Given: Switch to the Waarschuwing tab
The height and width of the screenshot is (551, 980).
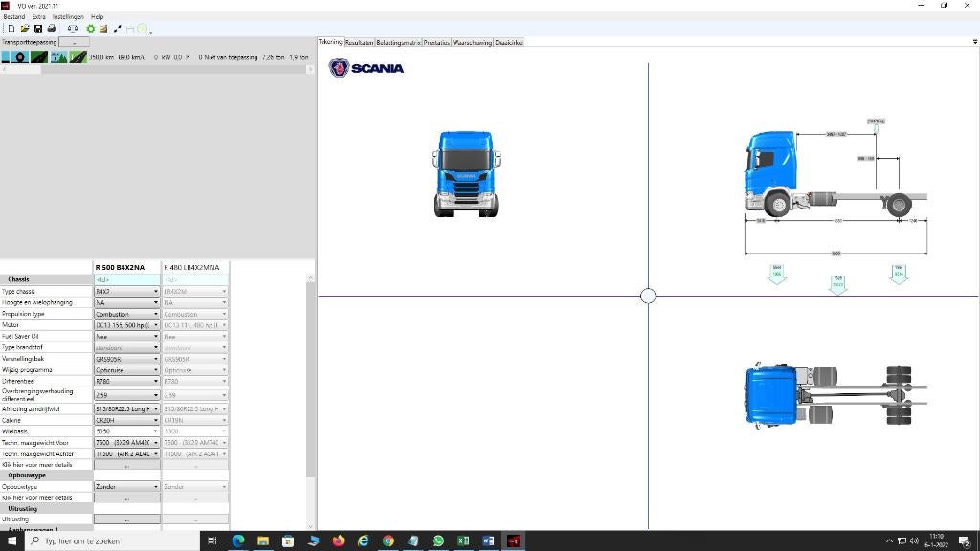Looking at the screenshot, I should (472, 43).
